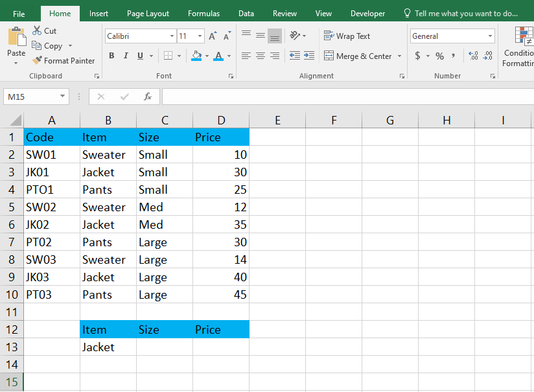Open Number group dialog launcher

pos(493,76)
